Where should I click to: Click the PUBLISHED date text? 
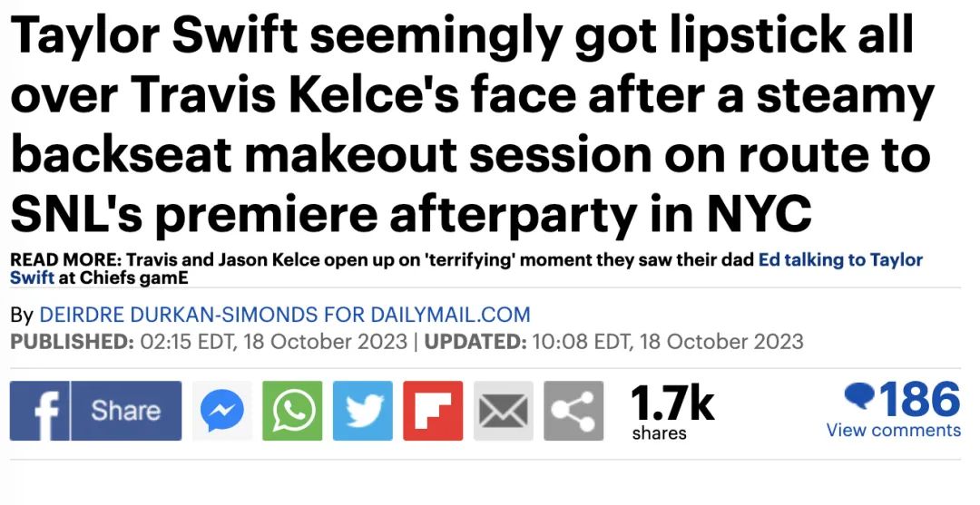[208, 342]
